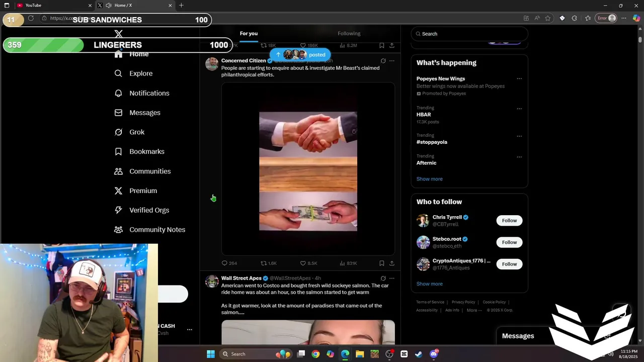Open the Windows Start menu

coord(211,354)
